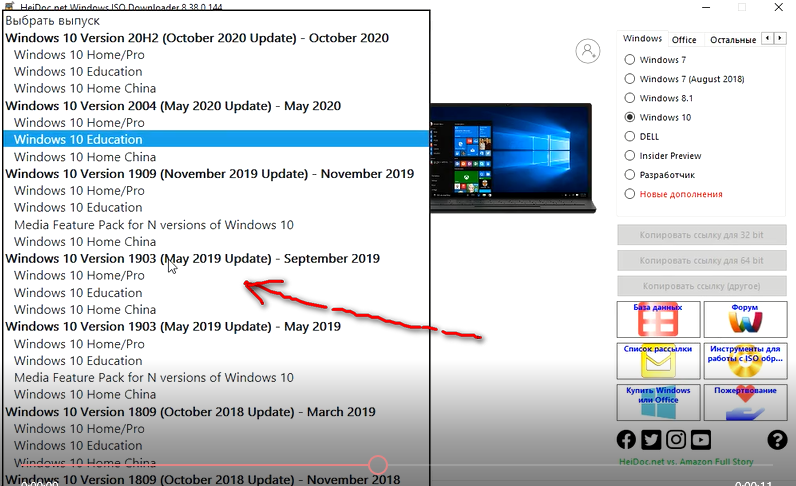Choose Home/Pro under 1809 March 2019
The image size is (796, 486).
click(x=216, y=429)
